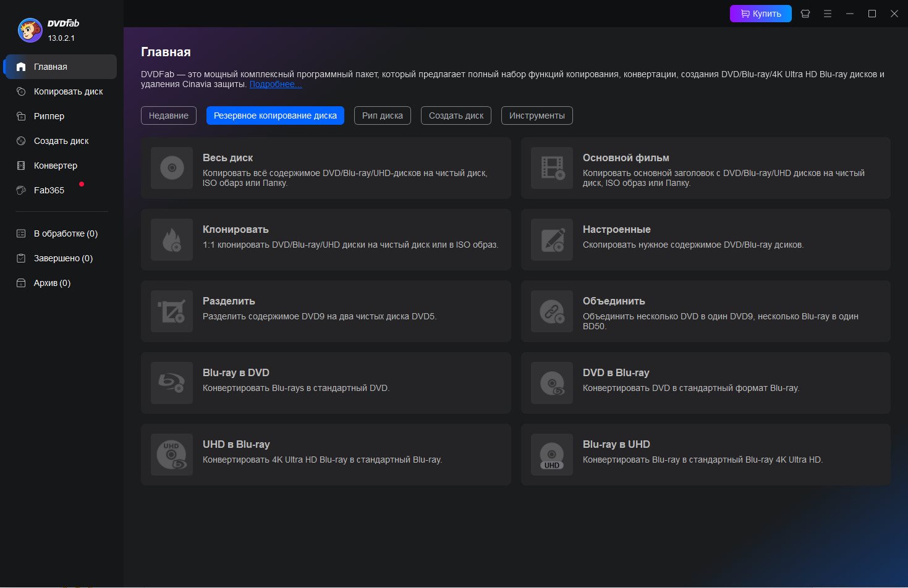
Task: Select the Клонировать flame icon
Action: click(x=172, y=240)
